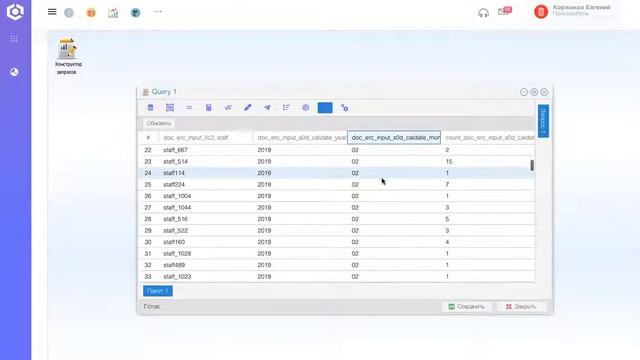Screen dimensions: 640x360
Task: Open the bar chart icon in the top bar
Action: coord(113,13)
